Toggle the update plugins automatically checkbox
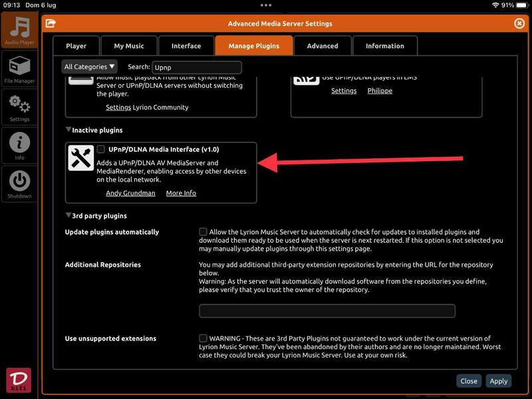Screen dimensions: 532x399 pos(203,232)
